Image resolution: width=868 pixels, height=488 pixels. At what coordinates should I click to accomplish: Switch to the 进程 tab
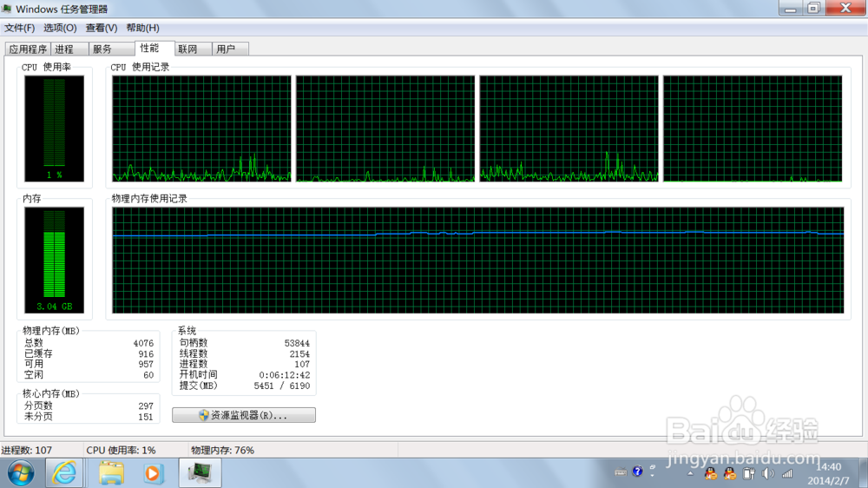pos(69,49)
